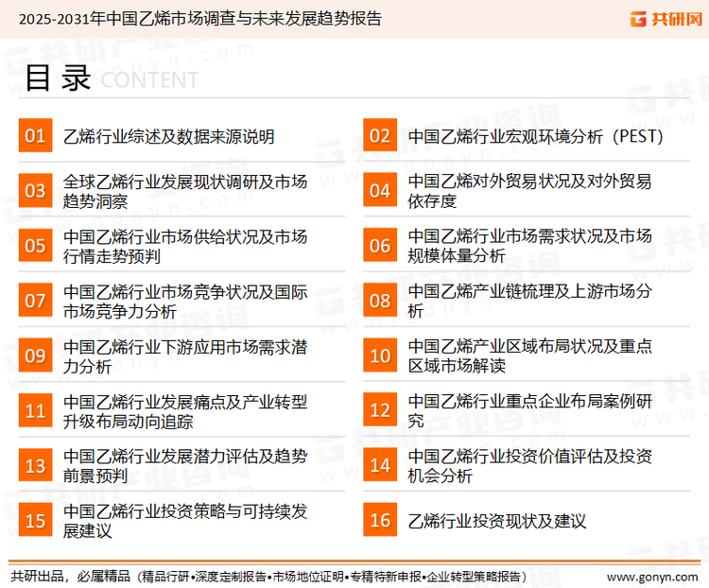Open chapter 中国乙烯行业发展潜力评估及趋势前景预判

click(x=185, y=466)
